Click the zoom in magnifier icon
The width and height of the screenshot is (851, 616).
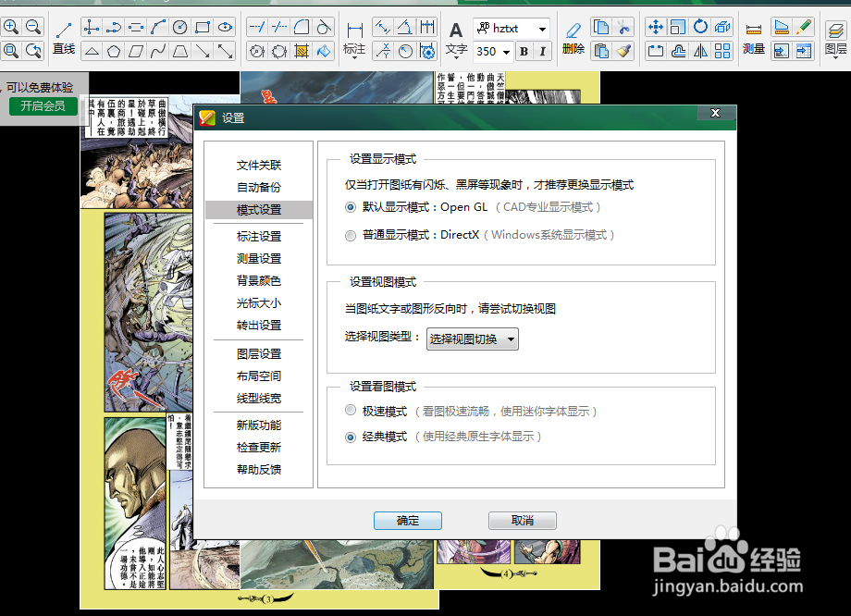(11, 27)
